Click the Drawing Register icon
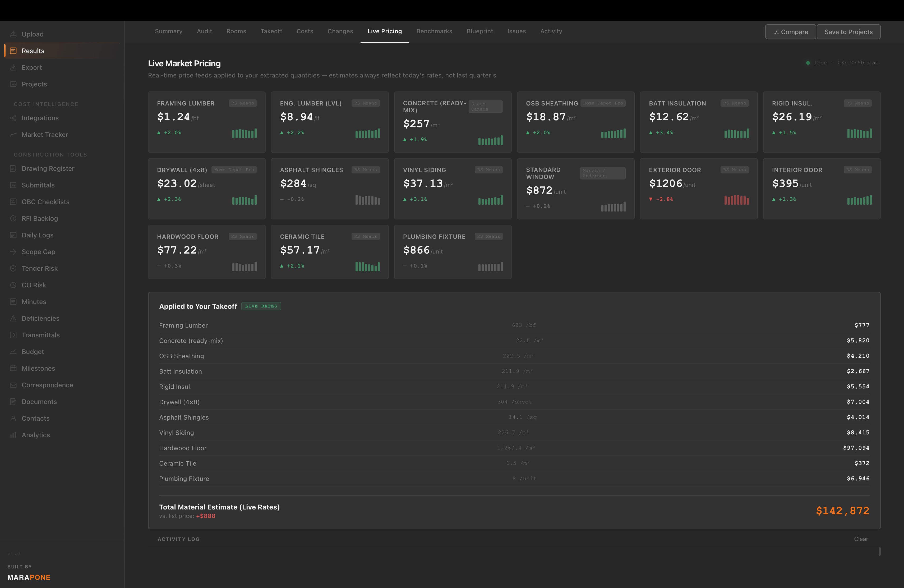Image resolution: width=904 pixels, height=588 pixels. (13, 168)
